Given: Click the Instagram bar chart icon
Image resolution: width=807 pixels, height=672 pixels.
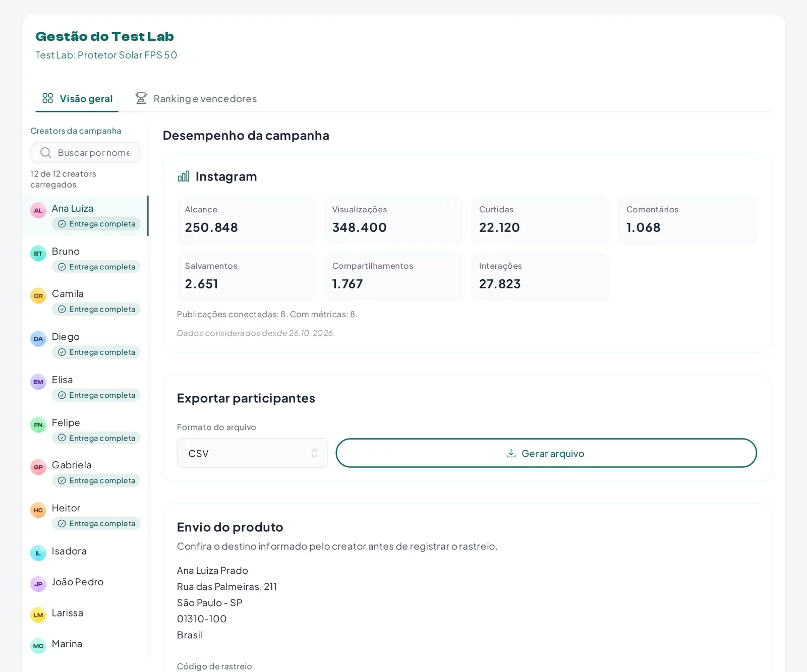Looking at the screenshot, I should (x=184, y=176).
